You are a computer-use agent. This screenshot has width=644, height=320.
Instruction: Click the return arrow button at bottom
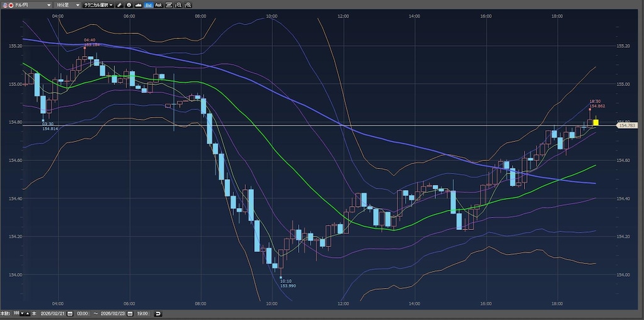coord(158,313)
